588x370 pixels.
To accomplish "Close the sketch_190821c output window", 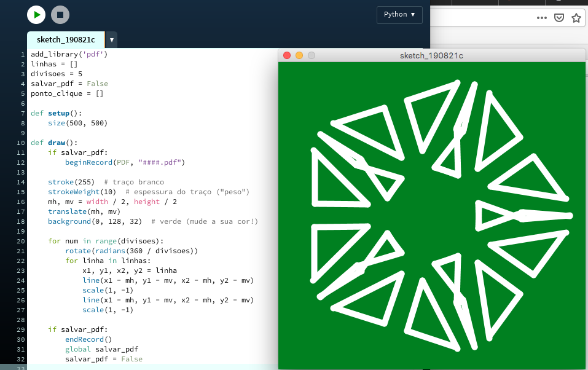I will pos(287,55).
